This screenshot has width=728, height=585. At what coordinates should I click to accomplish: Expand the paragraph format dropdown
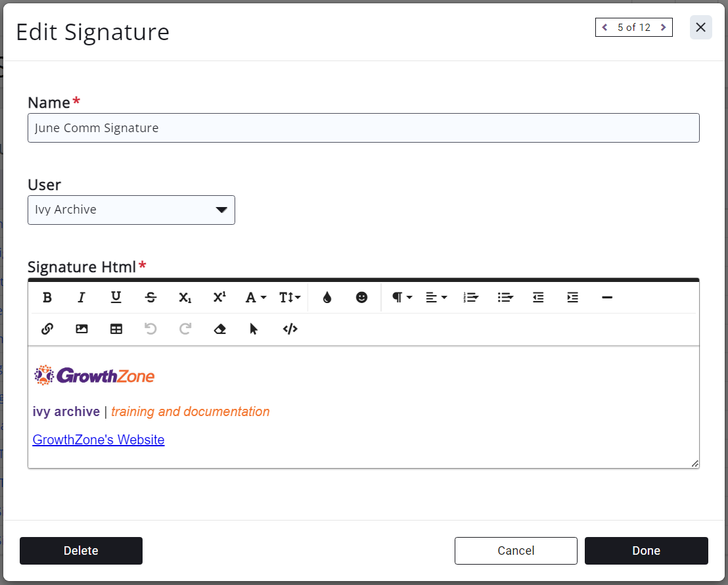401,298
